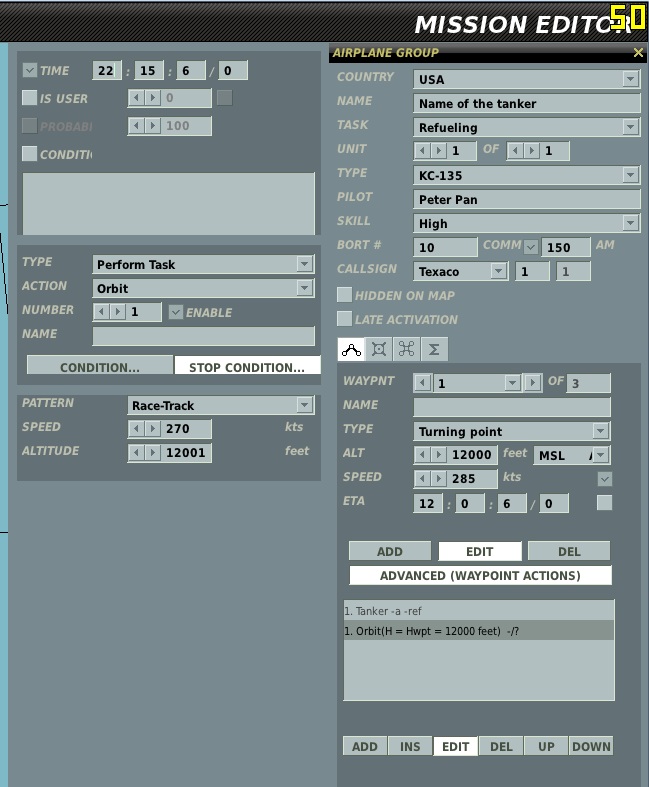The image size is (649, 787).
Task: Check HIDDEN ON MAP option
Action: point(344,295)
